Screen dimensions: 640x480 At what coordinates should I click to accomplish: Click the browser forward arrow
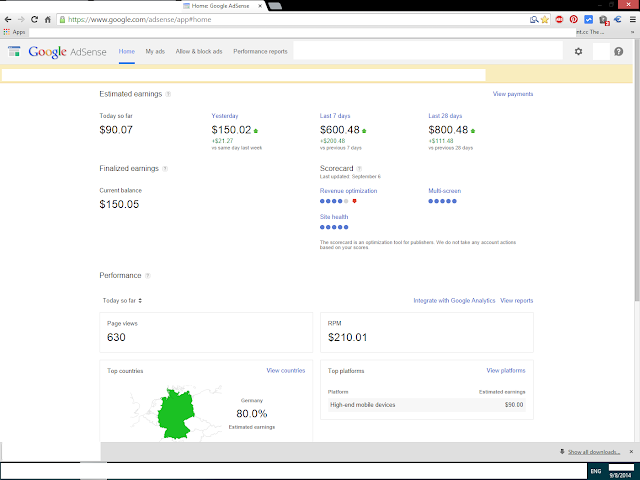pyautogui.click(x=21, y=19)
